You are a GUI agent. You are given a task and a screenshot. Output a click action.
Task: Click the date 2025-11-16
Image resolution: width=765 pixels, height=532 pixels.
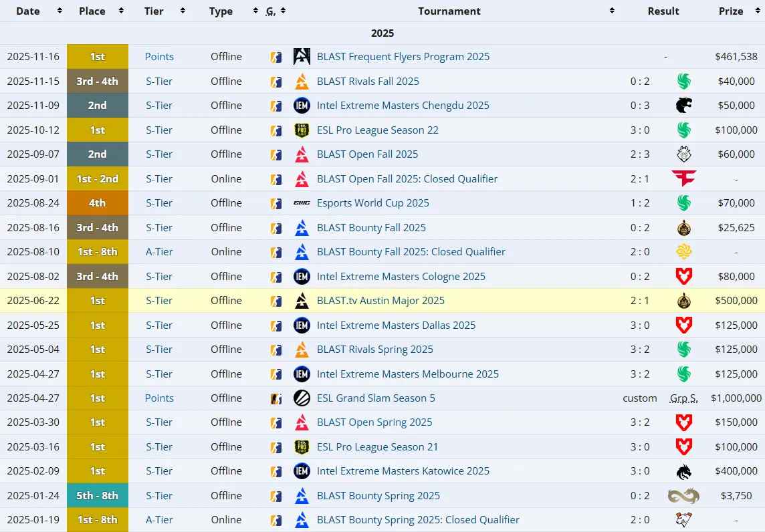33,57
